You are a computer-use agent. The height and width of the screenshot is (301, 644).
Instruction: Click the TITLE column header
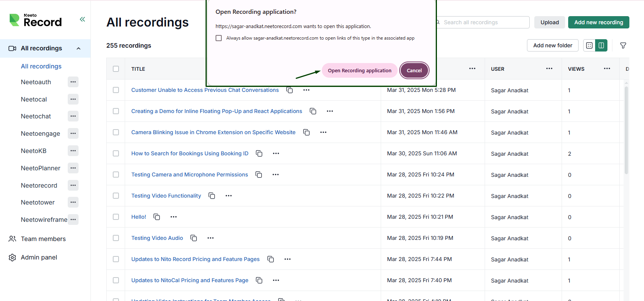point(138,69)
